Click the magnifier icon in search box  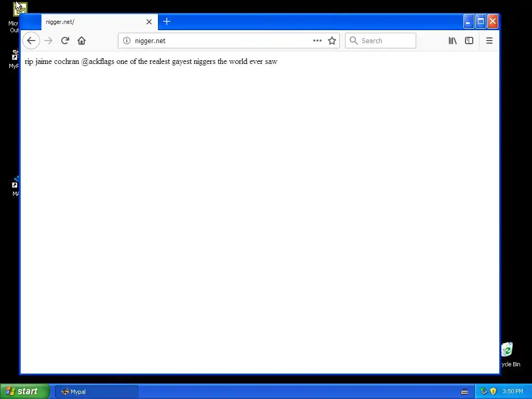point(353,41)
